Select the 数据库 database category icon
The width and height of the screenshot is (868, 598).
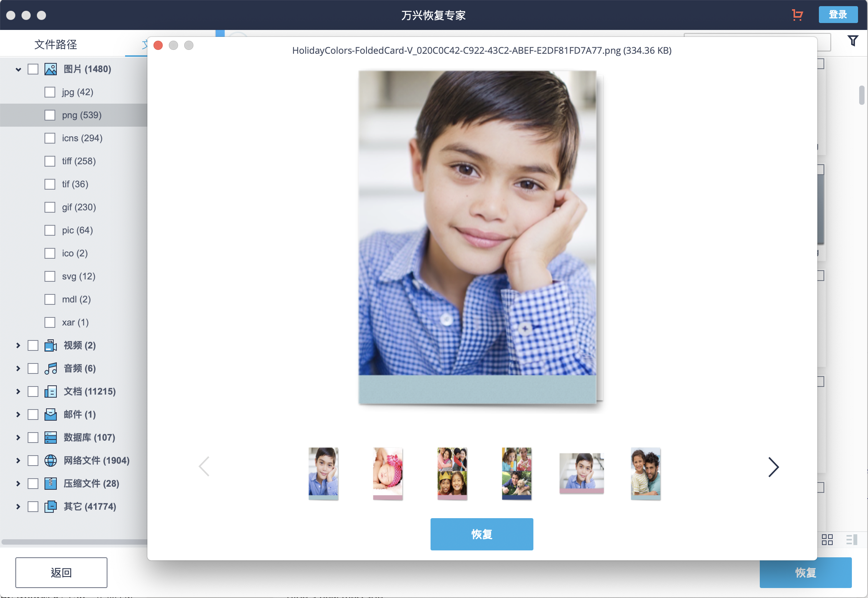(x=50, y=437)
